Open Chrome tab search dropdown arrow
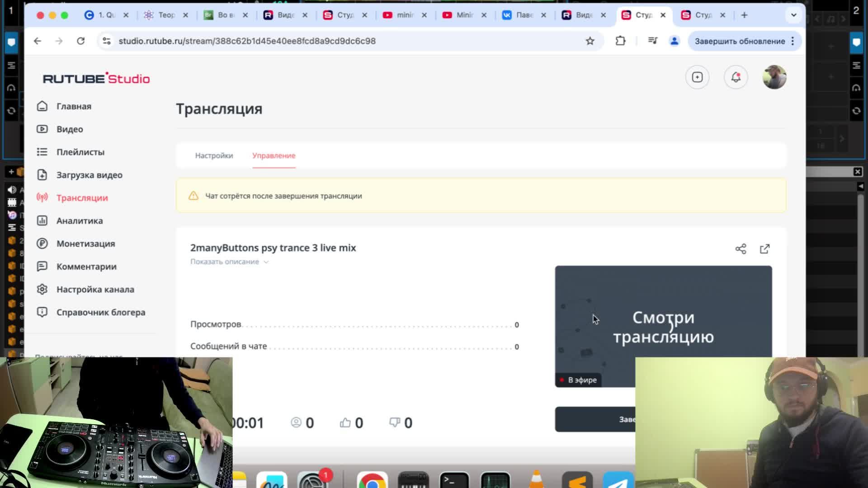Viewport: 868px width, 488px height. tap(793, 15)
